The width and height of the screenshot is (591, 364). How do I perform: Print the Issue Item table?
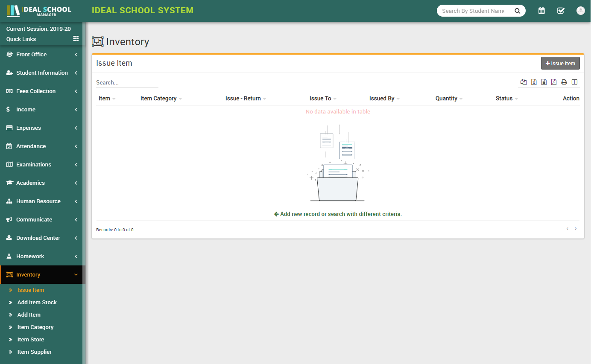[564, 82]
